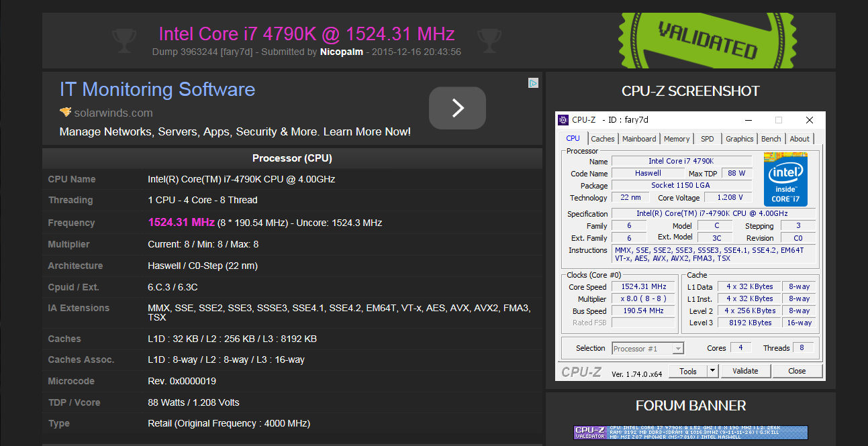Open submitter Nicopalm's profile link
Screen dimensions: 868x446
(x=342, y=52)
